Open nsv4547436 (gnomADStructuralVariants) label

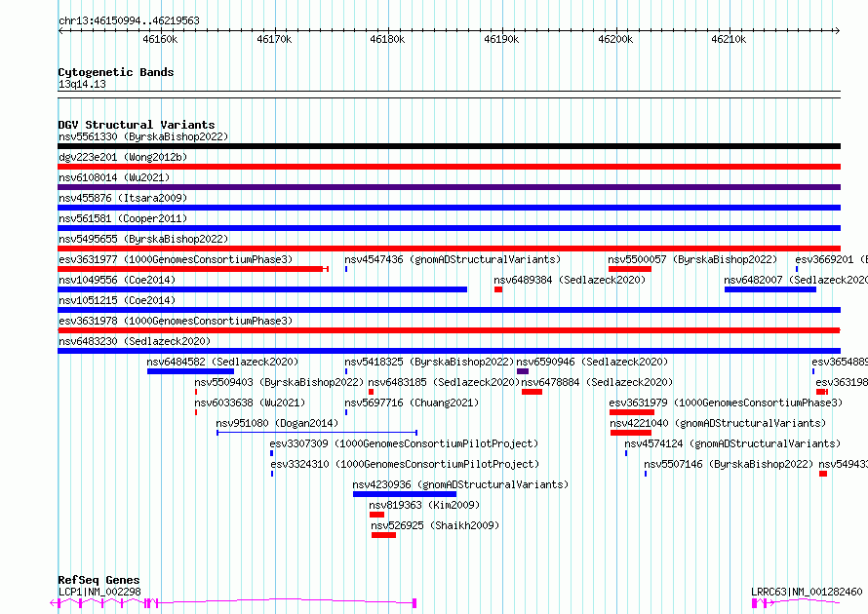point(453,259)
